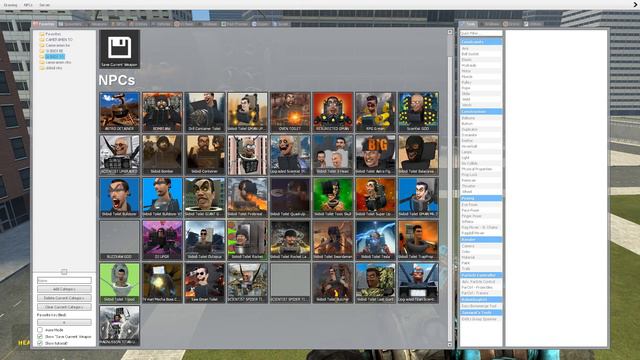The height and width of the screenshot is (360, 640).
Task: Collapse the Construction tool category header
Action: 481,111
